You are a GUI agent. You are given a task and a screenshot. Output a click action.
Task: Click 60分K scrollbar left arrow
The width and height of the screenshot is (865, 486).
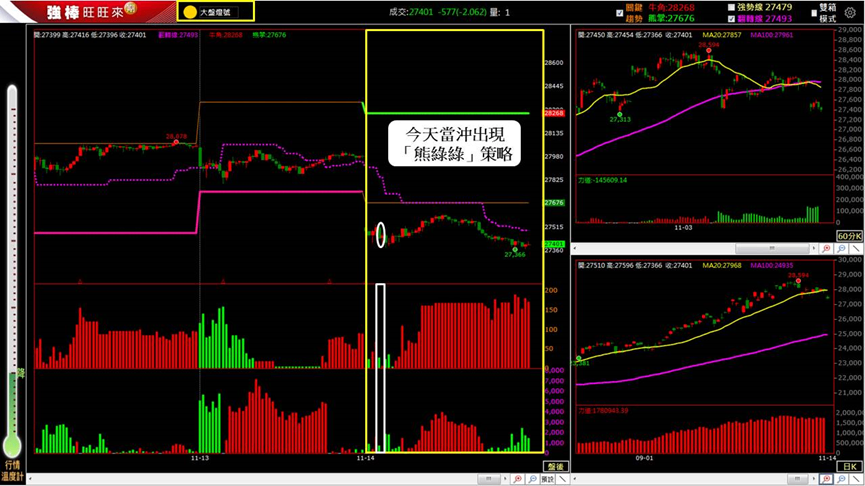[x=575, y=248]
